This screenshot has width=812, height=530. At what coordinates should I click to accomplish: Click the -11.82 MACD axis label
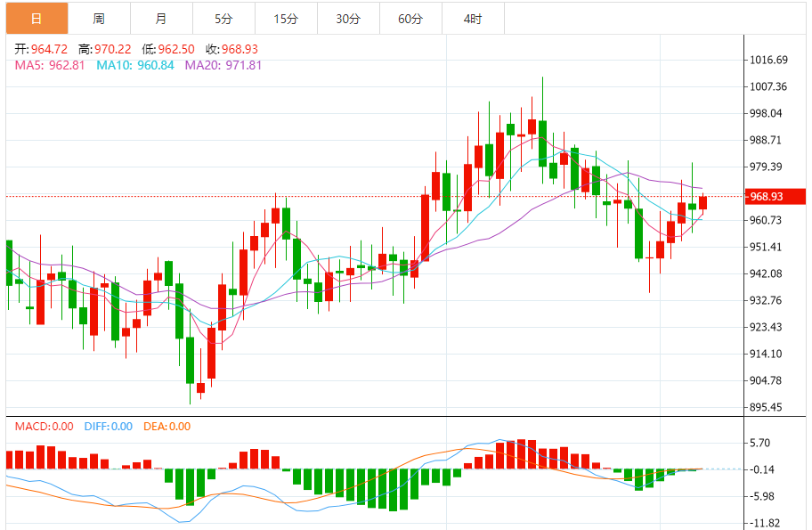pyautogui.click(x=764, y=523)
